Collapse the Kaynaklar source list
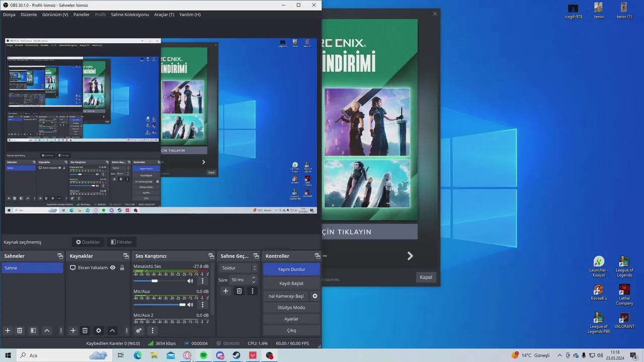The height and width of the screenshot is (362, 644). click(113, 330)
